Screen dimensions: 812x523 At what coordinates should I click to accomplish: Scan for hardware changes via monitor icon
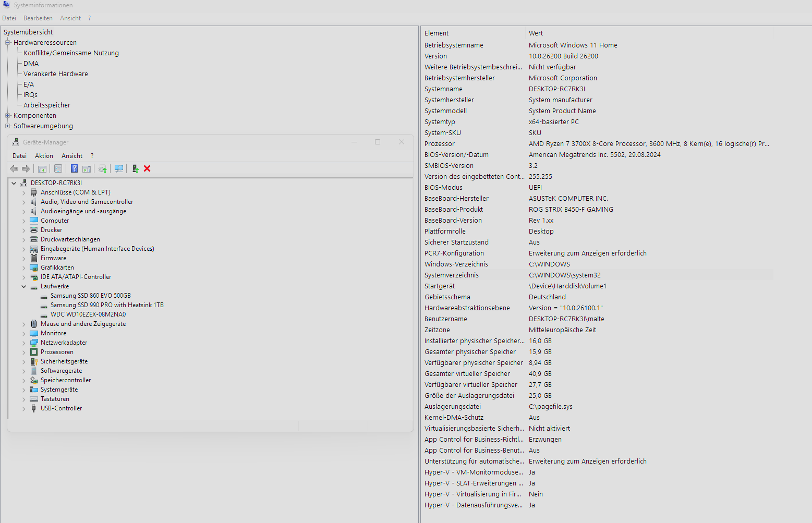tap(119, 169)
